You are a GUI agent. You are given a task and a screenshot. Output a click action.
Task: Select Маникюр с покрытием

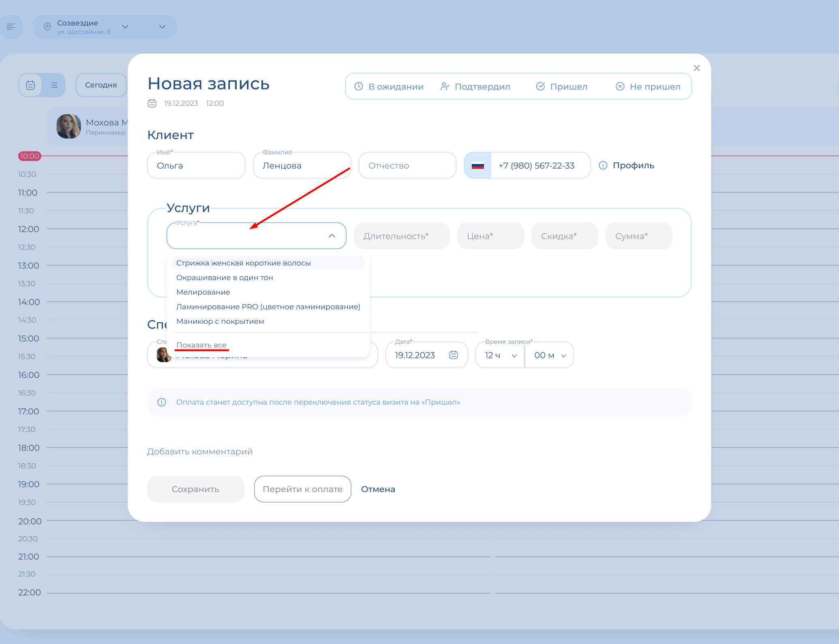point(268,321)
